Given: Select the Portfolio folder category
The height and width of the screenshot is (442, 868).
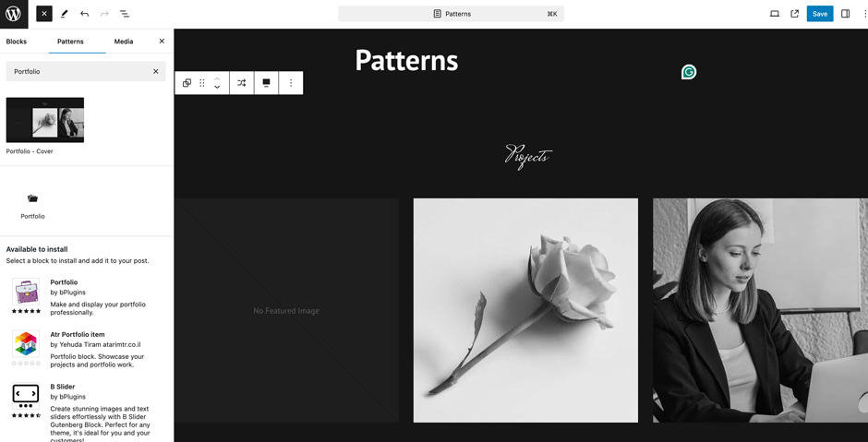Looking at the screenshot, I should 32,204.
